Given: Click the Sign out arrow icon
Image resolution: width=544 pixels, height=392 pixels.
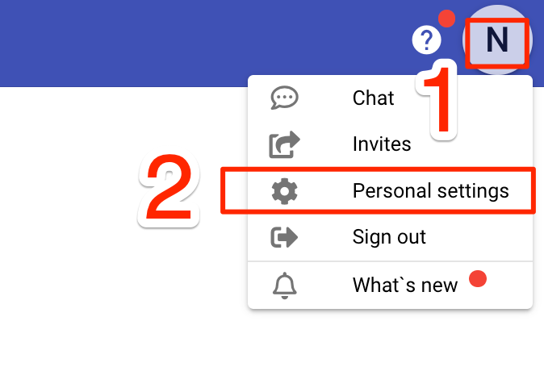Looking at the screenshot, I should pos(284,237).
